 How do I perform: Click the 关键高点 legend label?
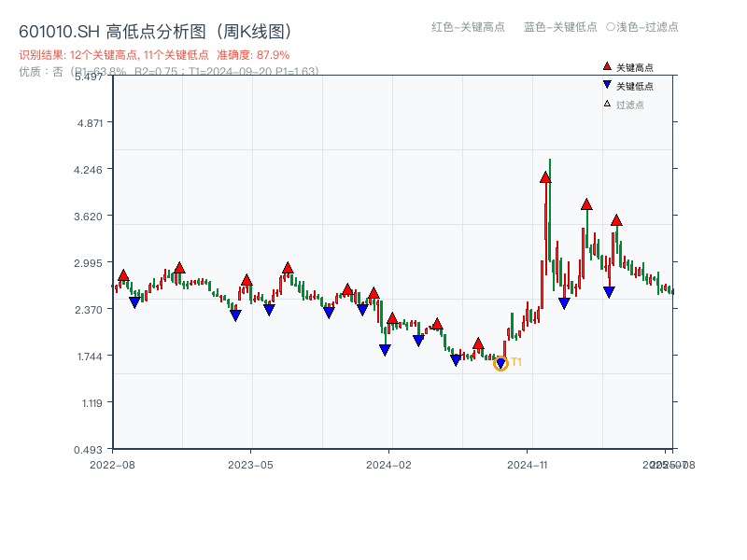(x=635, y=67)
